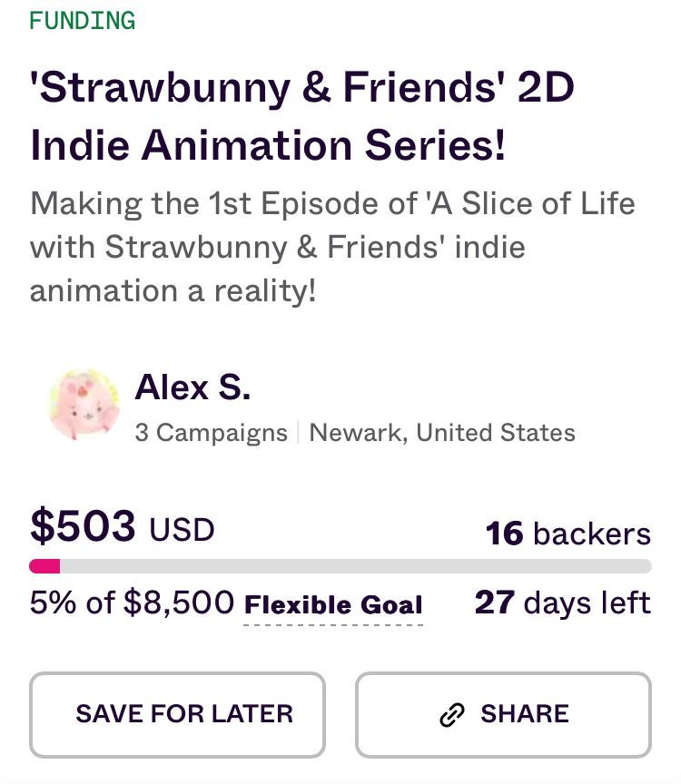The image size is (681, 784).
Task: Click the chain link icon in Share button
Action: (x=451, y=715)
